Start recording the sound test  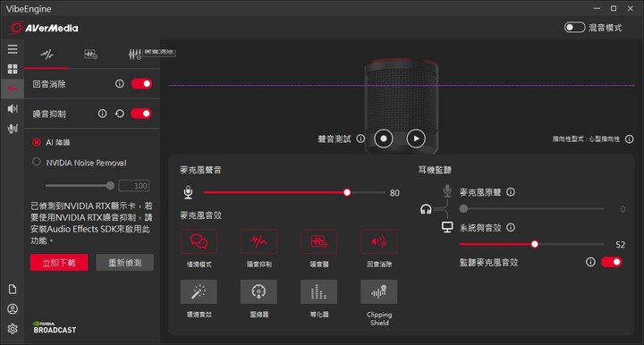point(384,139)
